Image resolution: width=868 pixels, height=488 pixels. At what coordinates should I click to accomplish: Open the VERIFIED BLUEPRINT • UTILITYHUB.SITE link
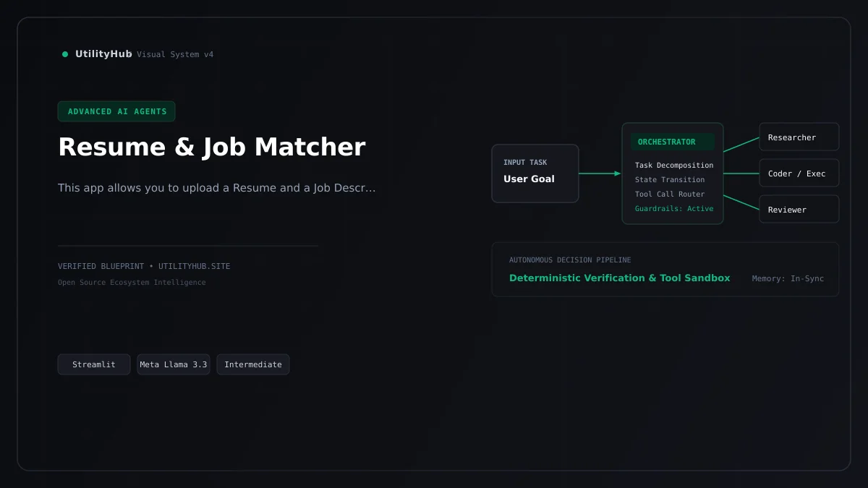[x=144, y=266]
